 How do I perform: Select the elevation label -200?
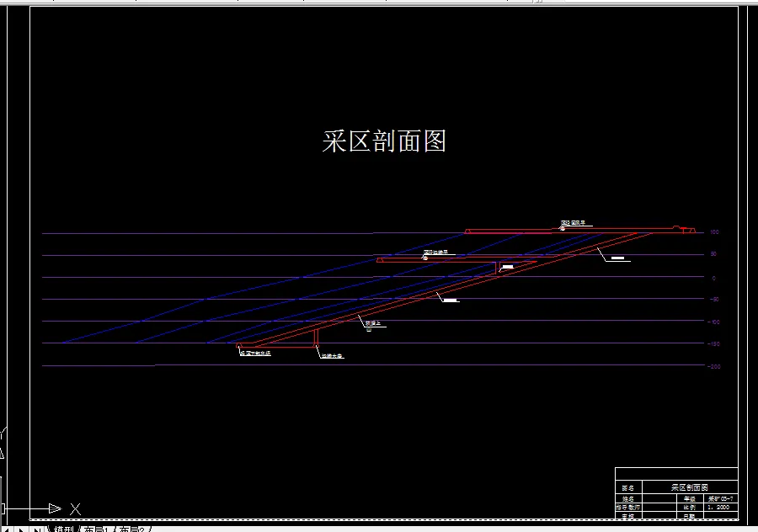[714, 367]
